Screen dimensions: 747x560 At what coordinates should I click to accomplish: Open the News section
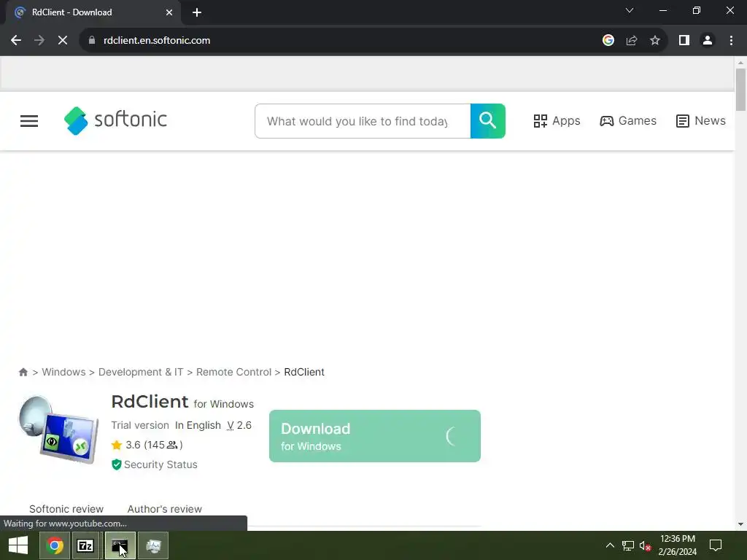700,121
